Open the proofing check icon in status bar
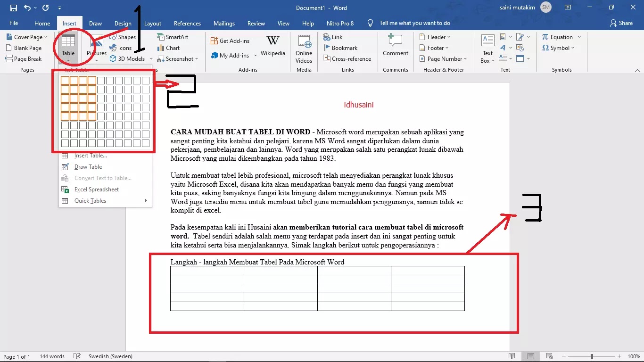Viewport: 644px width, 362px height. 77,356
